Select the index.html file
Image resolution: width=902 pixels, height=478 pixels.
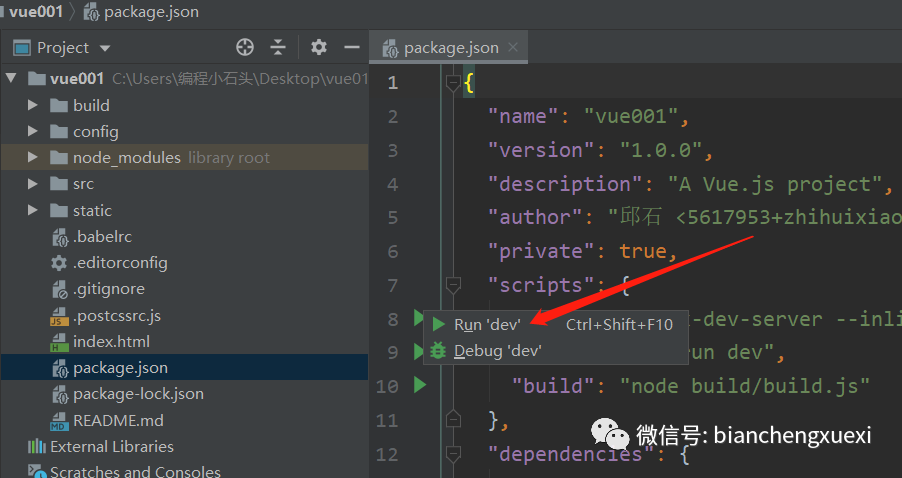111,342
